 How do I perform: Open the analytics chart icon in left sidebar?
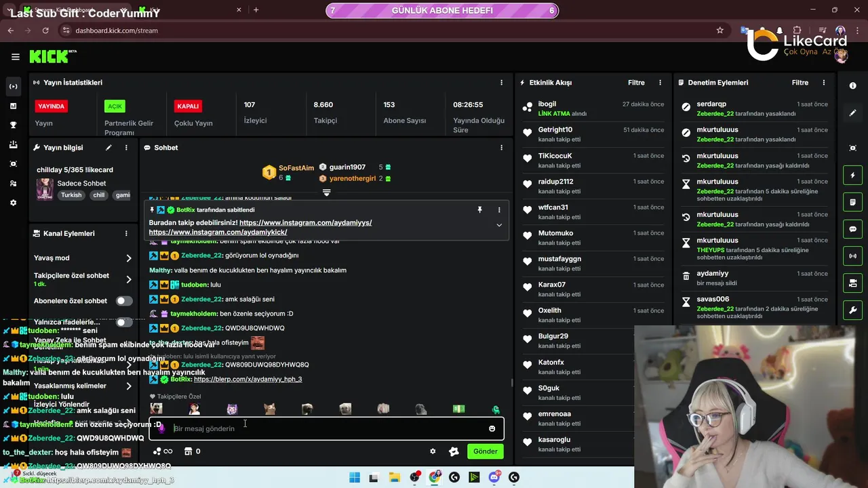click(x=13, y=106)
